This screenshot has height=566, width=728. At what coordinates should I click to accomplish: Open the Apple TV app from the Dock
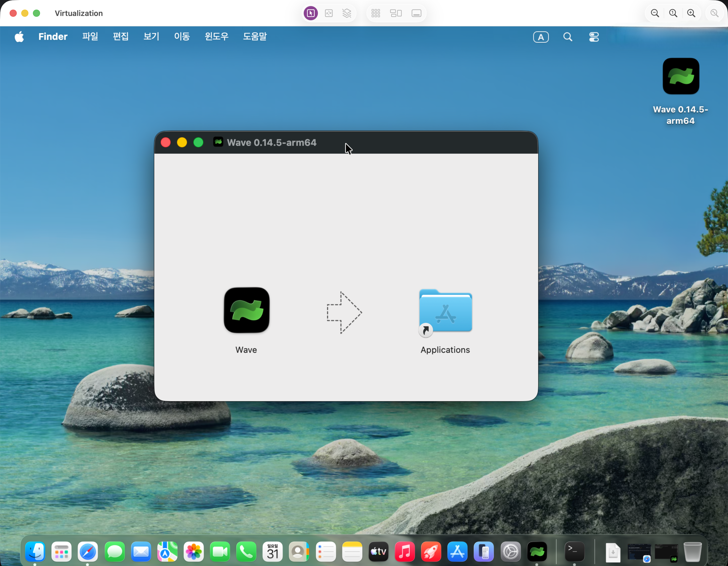(378, 552)
